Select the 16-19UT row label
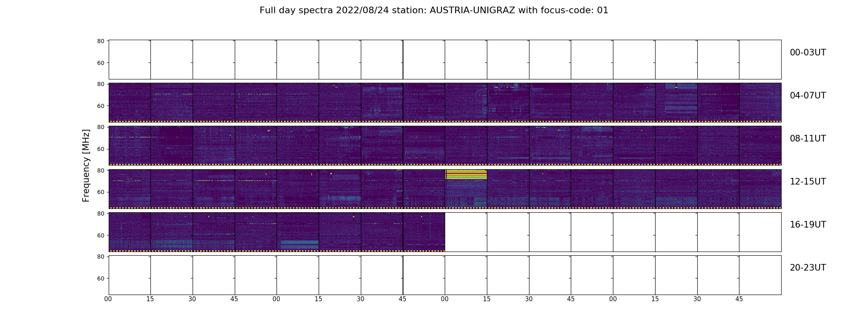 [x=808, y=225]
